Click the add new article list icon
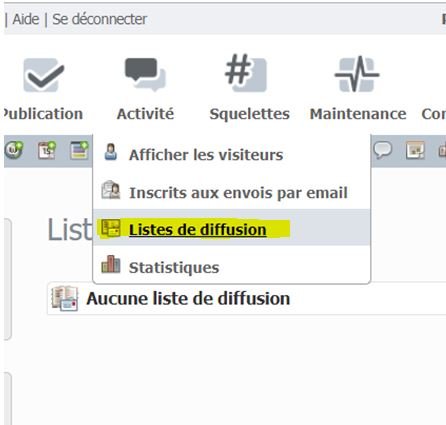This screenshot has width=446, height=425. [x=79, y=150]
